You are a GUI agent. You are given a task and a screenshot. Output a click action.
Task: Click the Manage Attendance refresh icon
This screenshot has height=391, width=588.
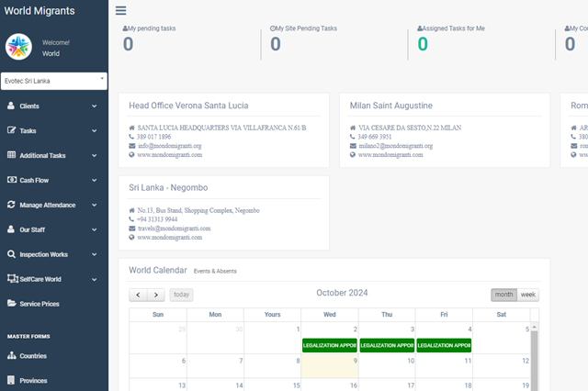[x=11, y=205]
